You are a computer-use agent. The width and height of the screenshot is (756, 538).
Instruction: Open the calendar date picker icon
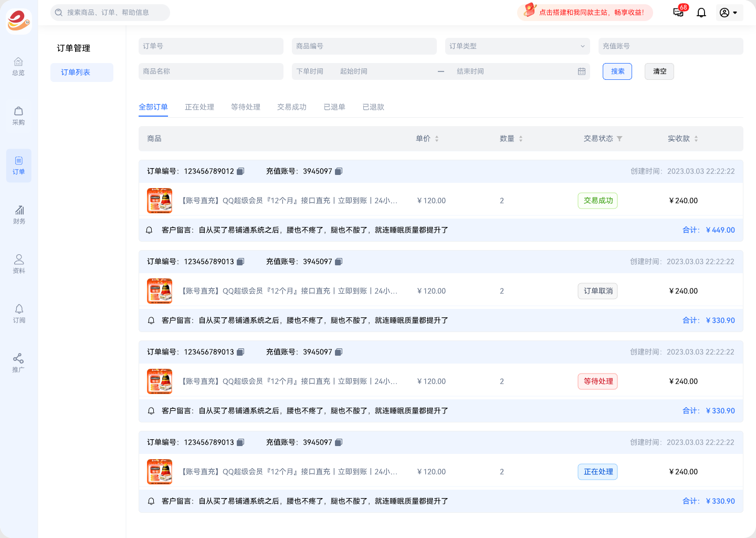click(x=582, y=71)
